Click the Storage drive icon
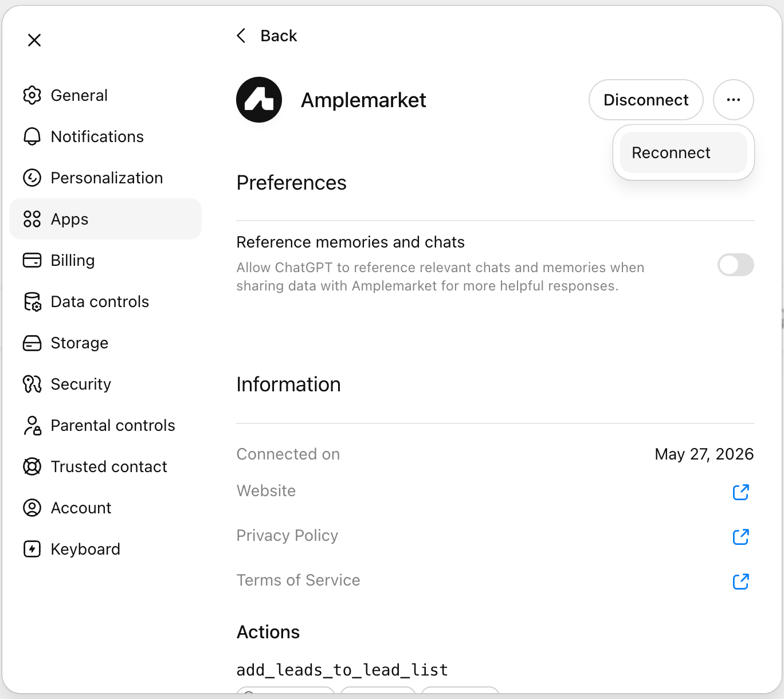The height and width of the screenshot is (699, 784). coord(32,343)
